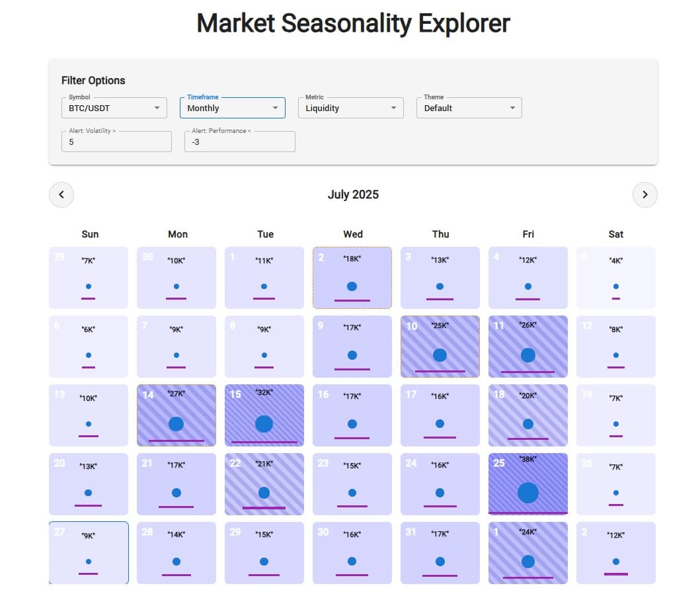Go to the next month
This screenshot has height=594, width=700.
[x=644, y=194]
